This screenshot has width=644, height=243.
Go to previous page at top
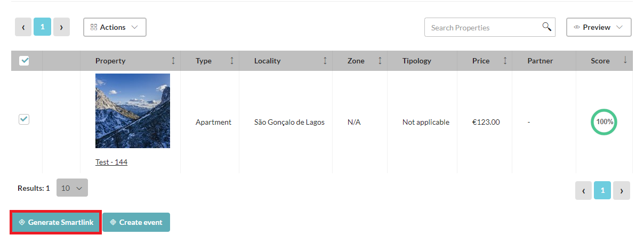tap(23, 27)
